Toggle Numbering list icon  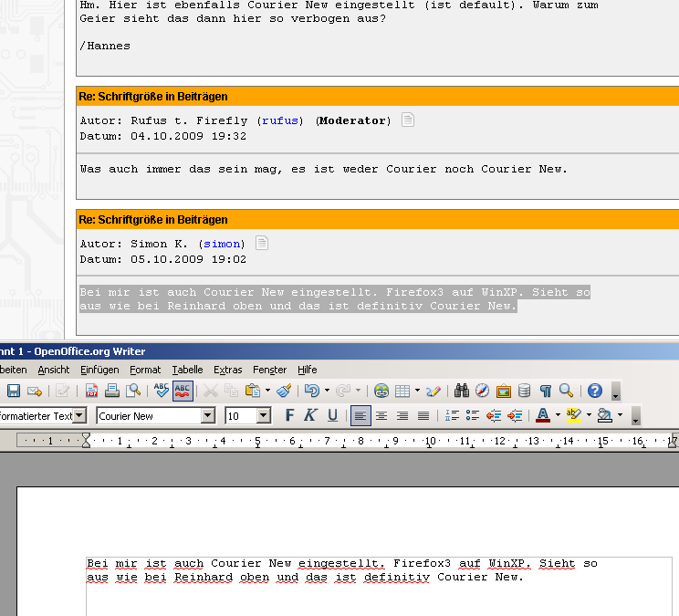[x=452, y=416]
